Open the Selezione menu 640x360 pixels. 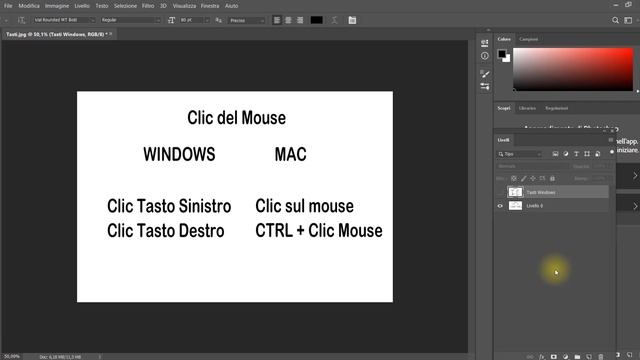[x=125, y=6]
